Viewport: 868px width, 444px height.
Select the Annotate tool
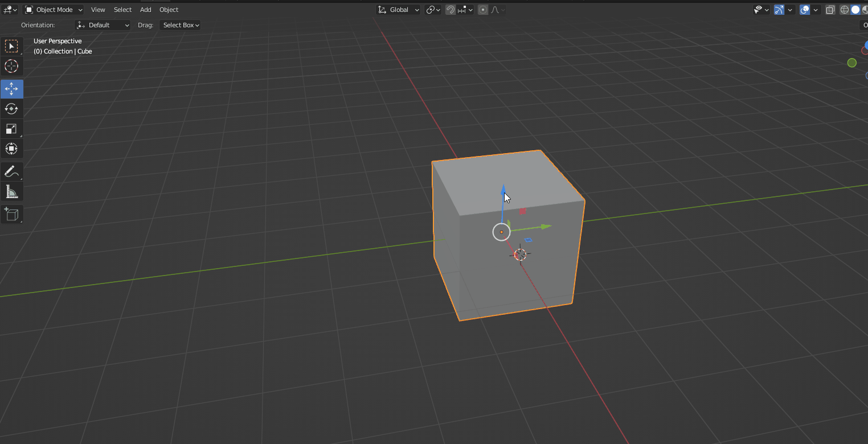11,171
